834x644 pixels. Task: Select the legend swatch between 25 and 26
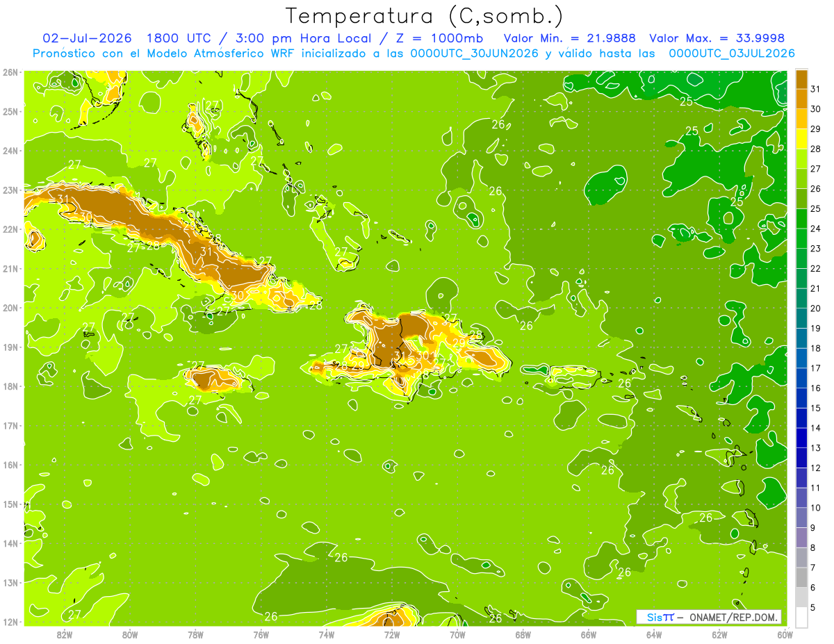pyautogui.click(x=801, y=199)
